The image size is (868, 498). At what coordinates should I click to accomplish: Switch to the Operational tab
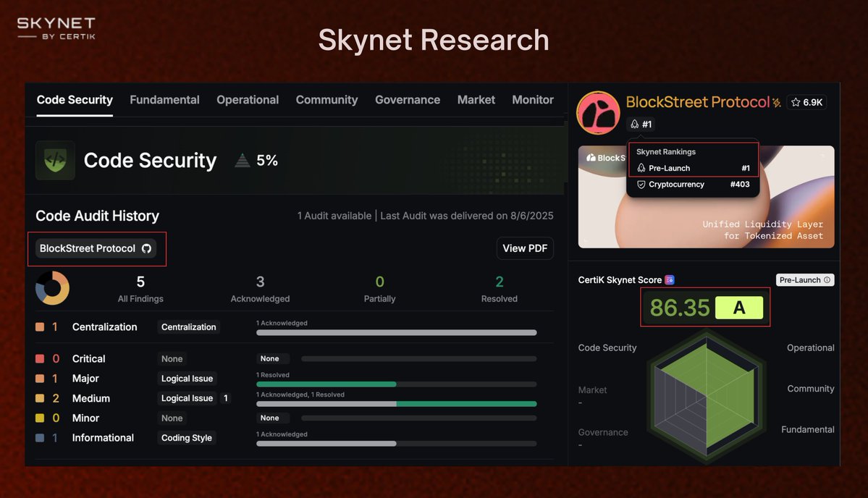pyautogui.click(x=248, y=100)
